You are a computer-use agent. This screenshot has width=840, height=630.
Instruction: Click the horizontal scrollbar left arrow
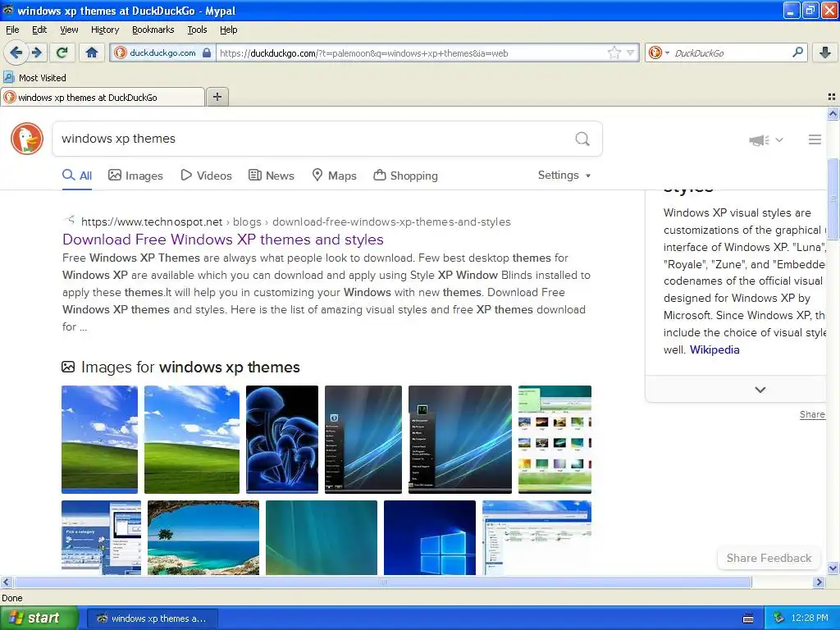tap(6, 582)
